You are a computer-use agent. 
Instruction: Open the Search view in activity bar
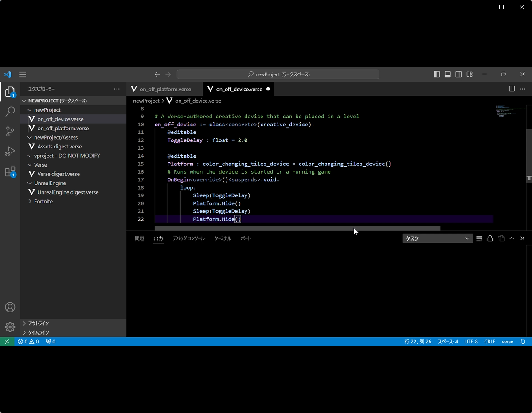[x=10, y=111]
